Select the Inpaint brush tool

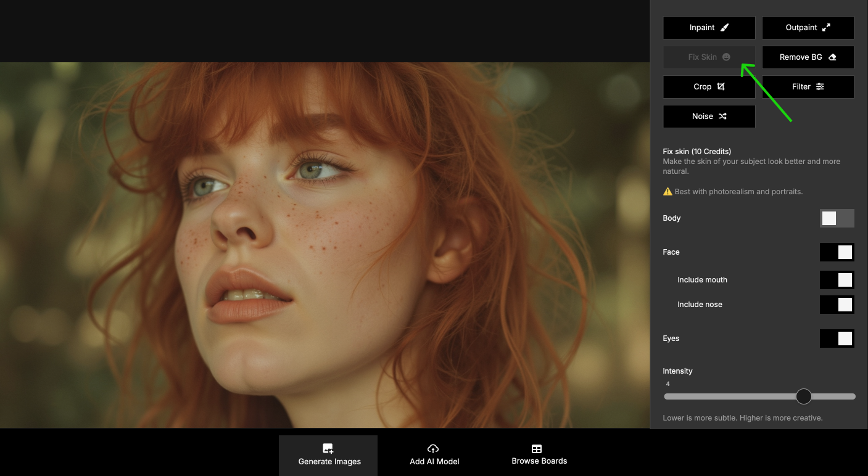[x=709, y=28]
